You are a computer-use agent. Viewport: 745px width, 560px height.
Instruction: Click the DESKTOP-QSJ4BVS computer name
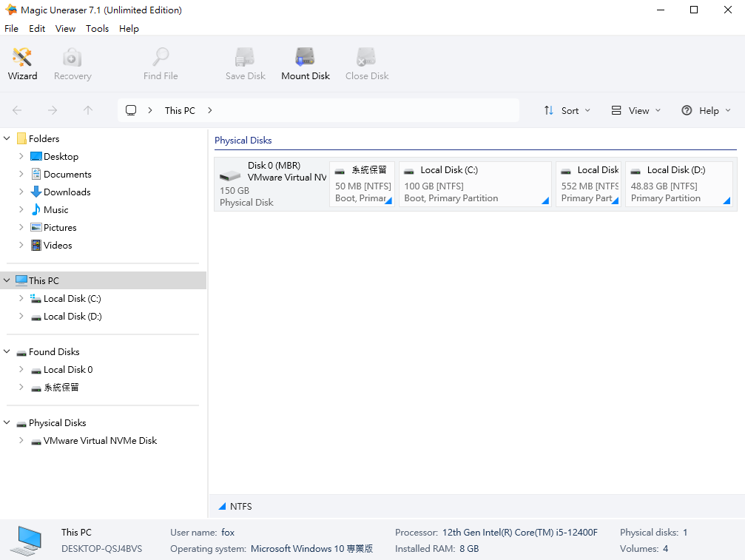[x=101, y=549]
